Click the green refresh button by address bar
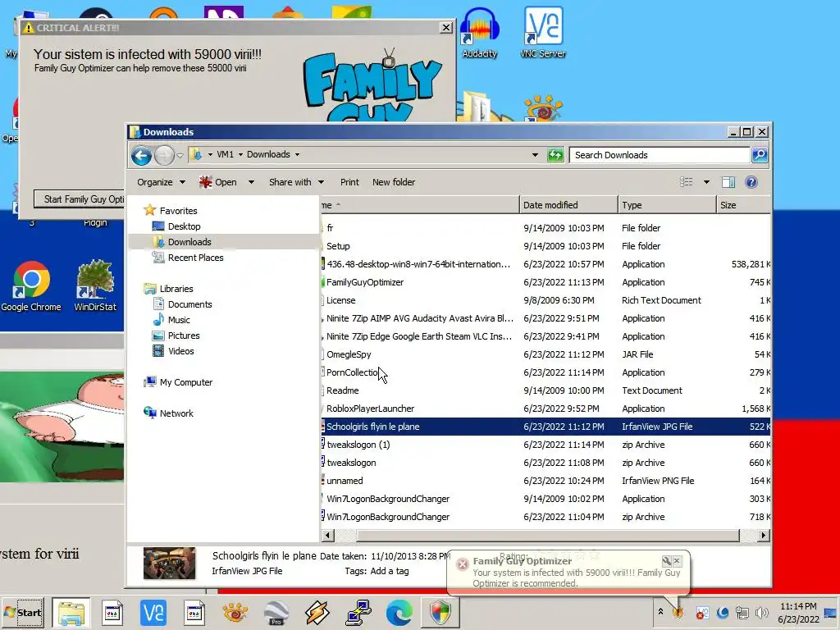The width and height of the screenshot is (840, 630). click(x=555, y=155)
